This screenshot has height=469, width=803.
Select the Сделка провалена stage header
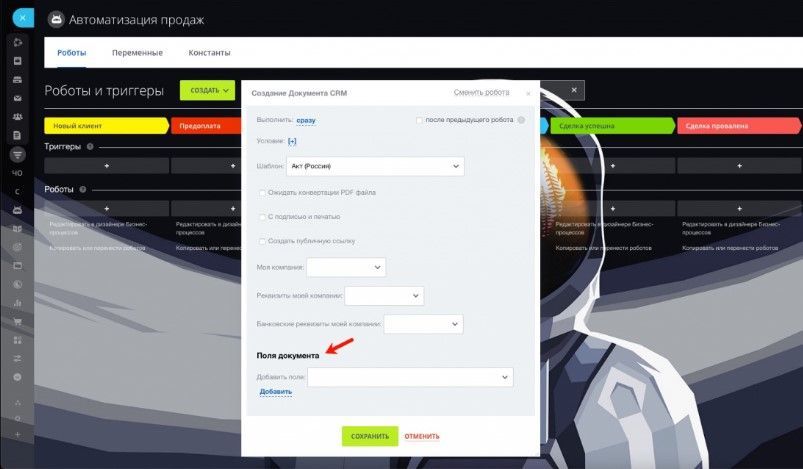pos(739,125)
